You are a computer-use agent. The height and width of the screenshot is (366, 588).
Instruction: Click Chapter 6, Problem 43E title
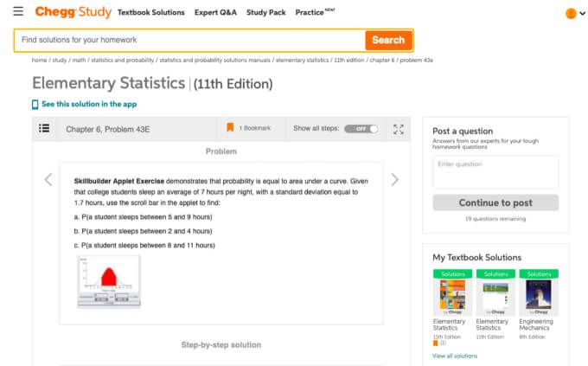tap(107, 130)
